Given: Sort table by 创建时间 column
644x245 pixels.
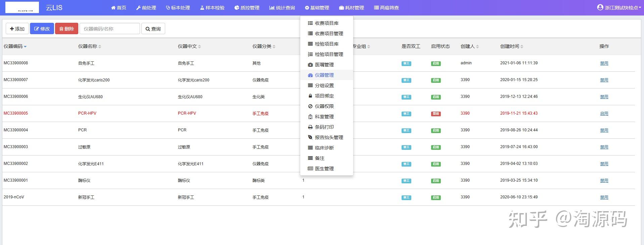Looking at the screenshot, I should pos(522,47).
